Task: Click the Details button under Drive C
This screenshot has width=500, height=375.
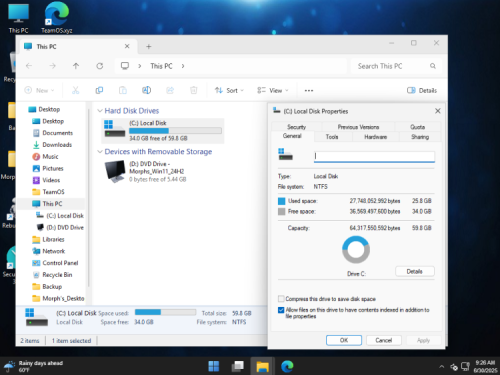Action: pyautogui.click(x=415, y=271)
